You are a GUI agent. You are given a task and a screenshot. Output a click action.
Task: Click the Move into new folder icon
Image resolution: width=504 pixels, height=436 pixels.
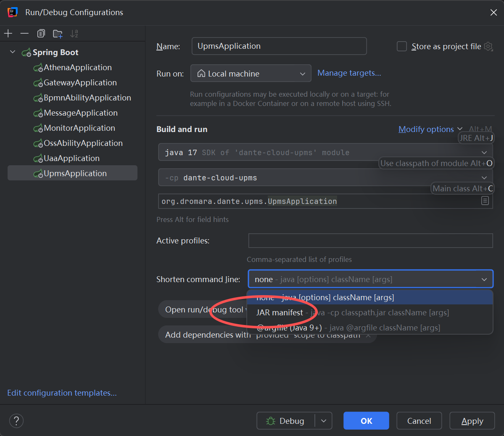[58, 34]
